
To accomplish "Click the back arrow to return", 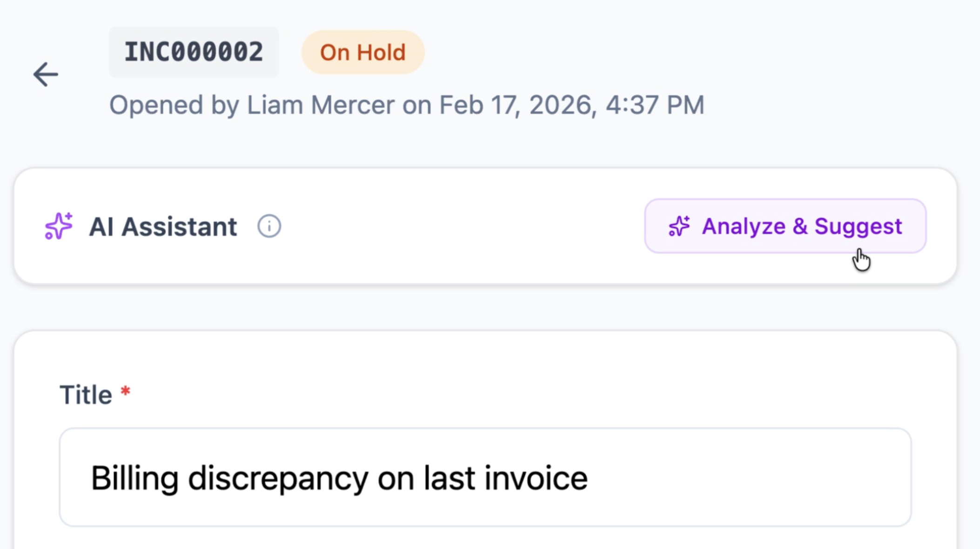I will [45, 74].
